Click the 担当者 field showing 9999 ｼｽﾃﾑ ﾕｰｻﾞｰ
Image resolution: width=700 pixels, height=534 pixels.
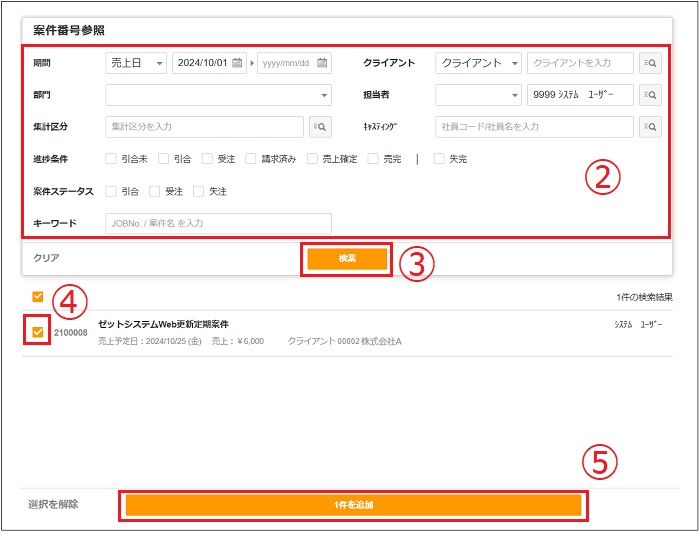pyautogui.click(x=580, y=95)
